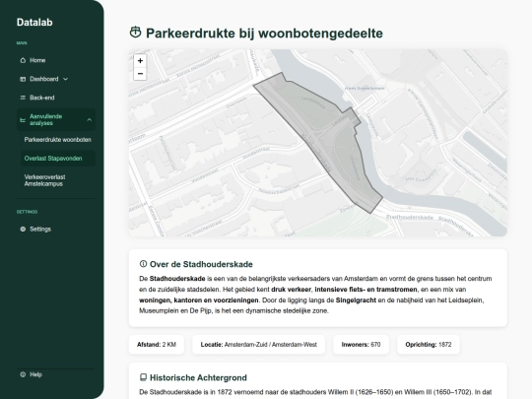
Task: Click the Over de Stadhouderskade heading
Action: click(201, 264)
